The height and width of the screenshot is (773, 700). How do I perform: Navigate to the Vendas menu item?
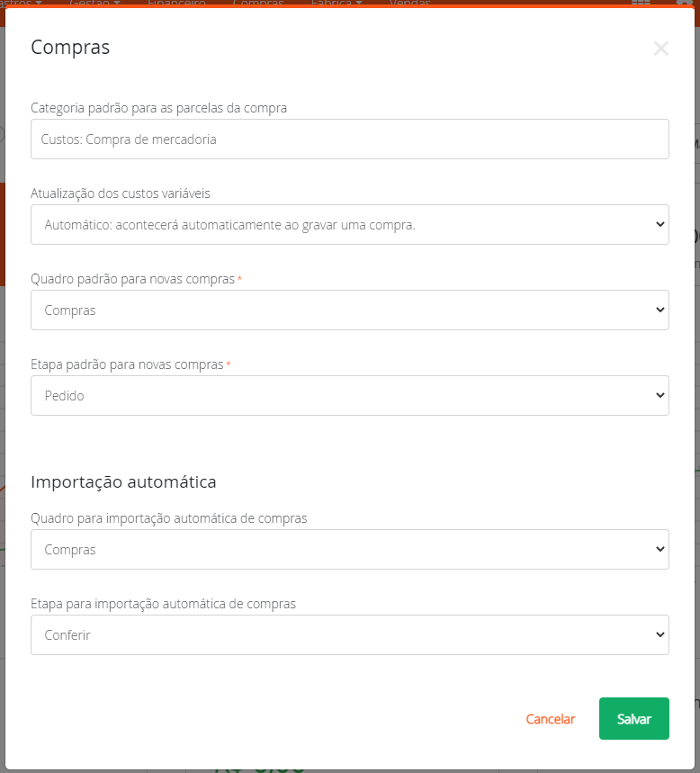coord(409,4)
